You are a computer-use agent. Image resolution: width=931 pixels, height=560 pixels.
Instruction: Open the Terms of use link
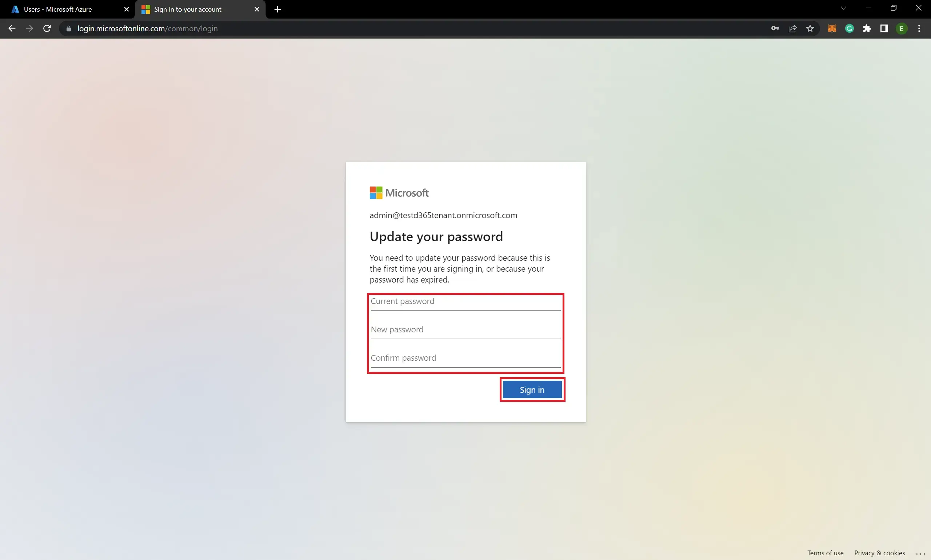pos(825,553)
